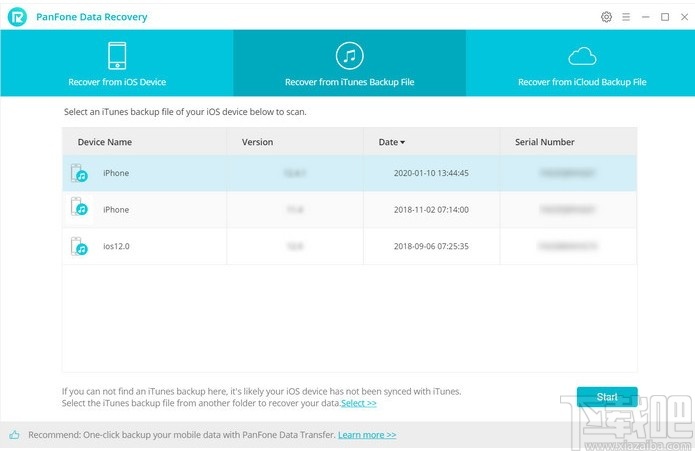Click the blurred version of the 2020-01-10 backup
Screen dimensions: 695x451
(x=295, y=173)
